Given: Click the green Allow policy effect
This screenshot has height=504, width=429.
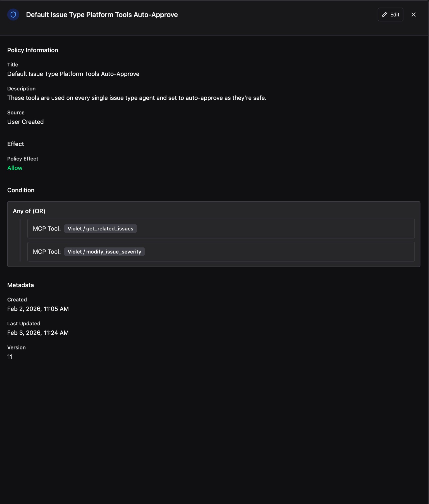Looking at the screenshot, I should 15,168.
